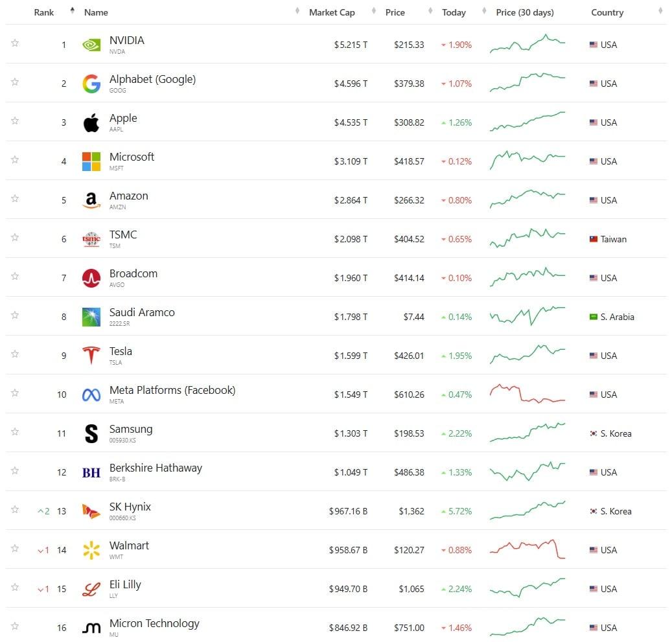
Task: Click Samsung's 30-day price chart
Action: tap(527, 432)
